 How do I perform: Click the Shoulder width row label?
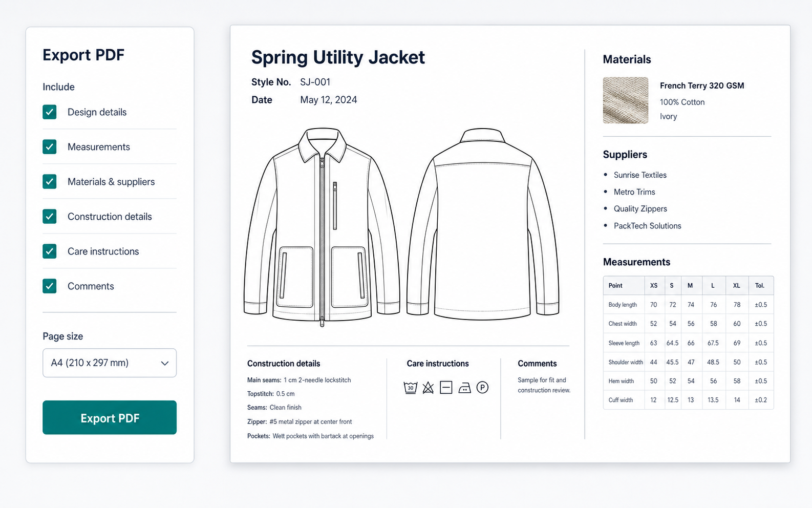point(626,362)
